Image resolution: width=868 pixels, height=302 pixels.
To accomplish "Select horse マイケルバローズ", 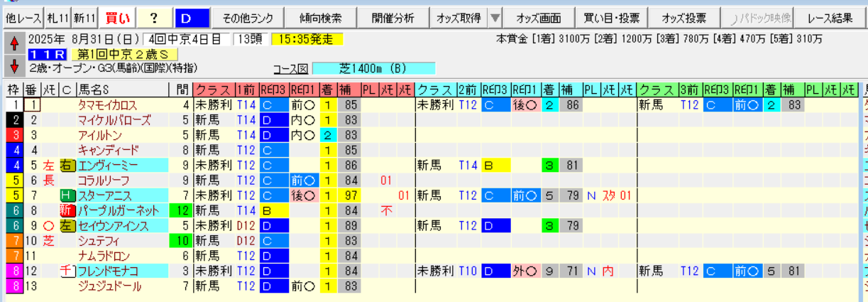I will [x=114, y=120].
